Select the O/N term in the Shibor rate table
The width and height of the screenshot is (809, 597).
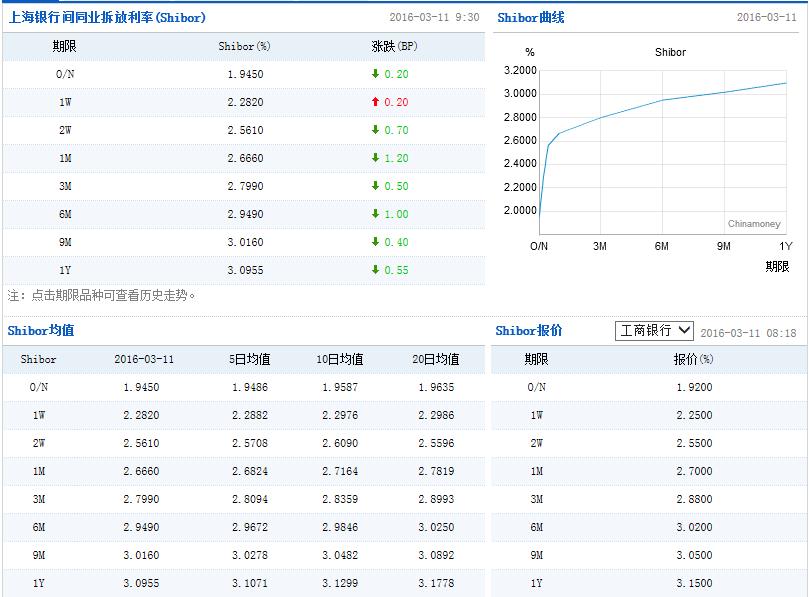pos(62,74)
